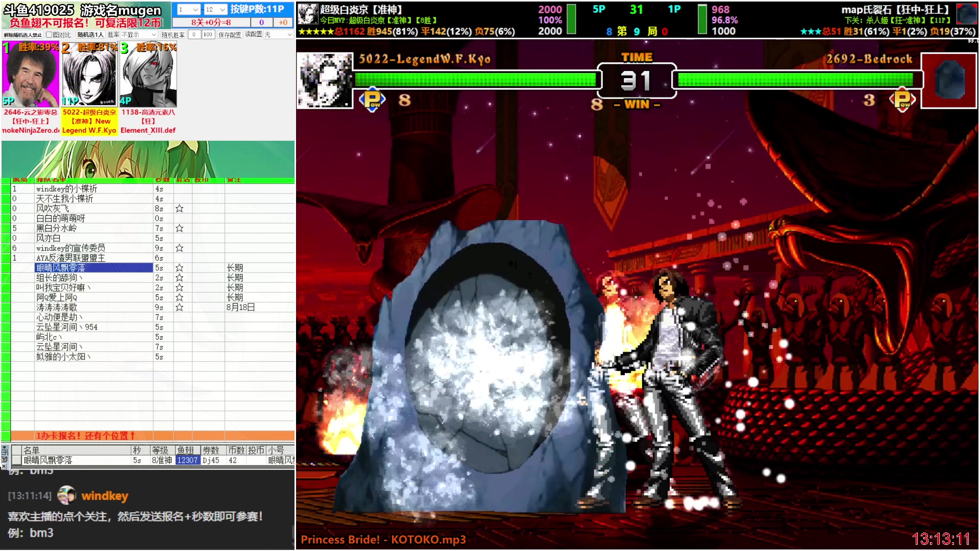The image size is (980, 551).
Task: Click the row selector box beside 眼睛风飘零落 in 名单 grid
Action: 16,460
